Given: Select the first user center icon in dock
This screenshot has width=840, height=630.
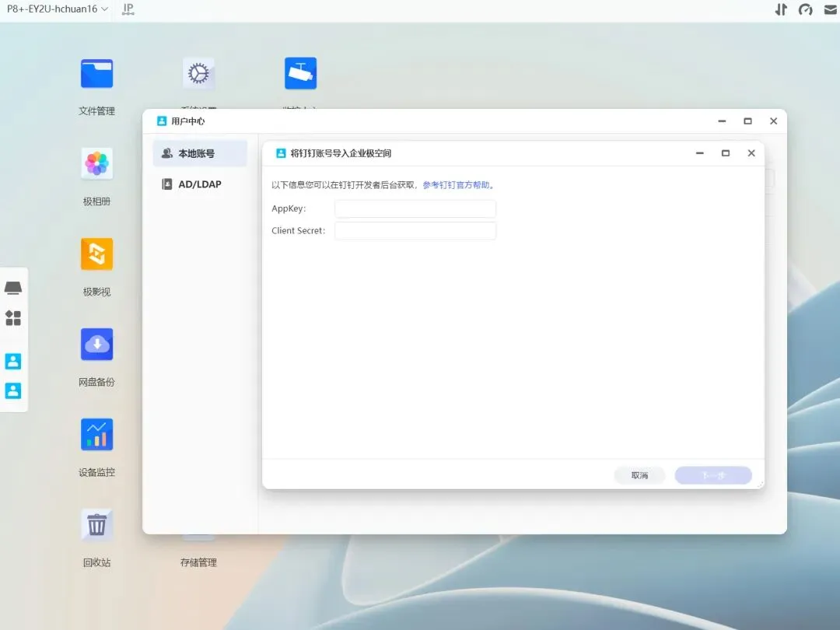Looking at the screenshot, I should [13, 361].
